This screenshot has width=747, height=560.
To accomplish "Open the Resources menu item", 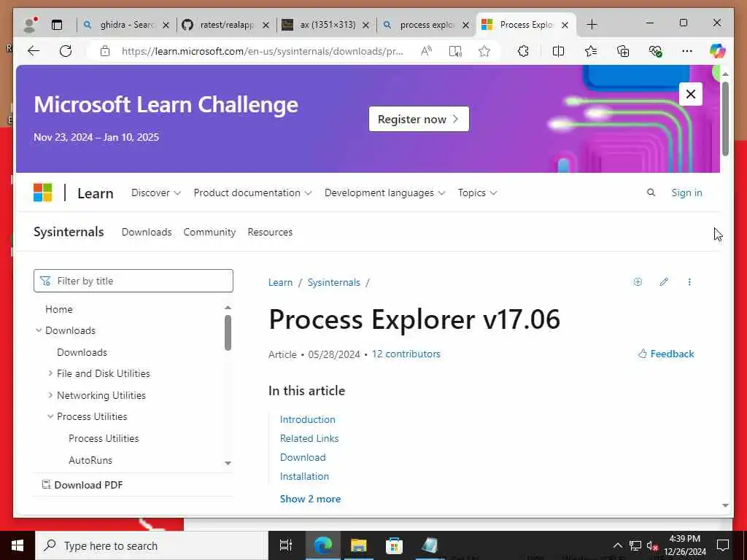I will pyautogui.click(x=270, y=232).
